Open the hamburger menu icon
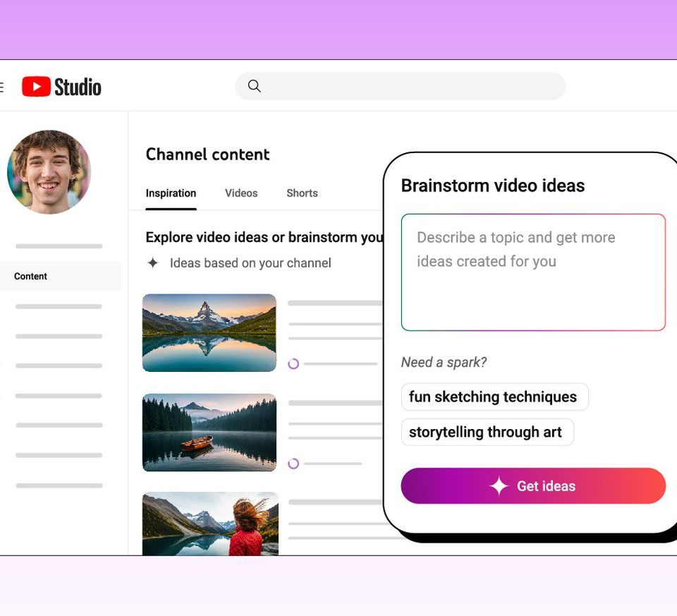The image size is (677, 616). point(1,87)
